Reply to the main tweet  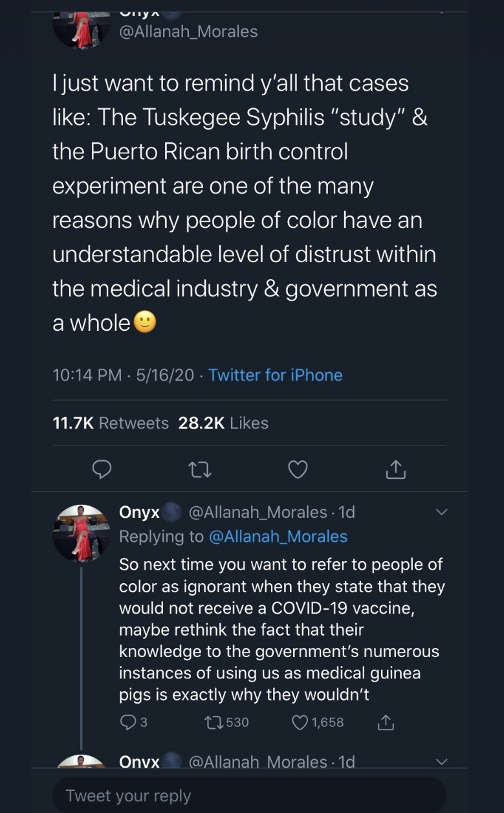click(102, 469)
